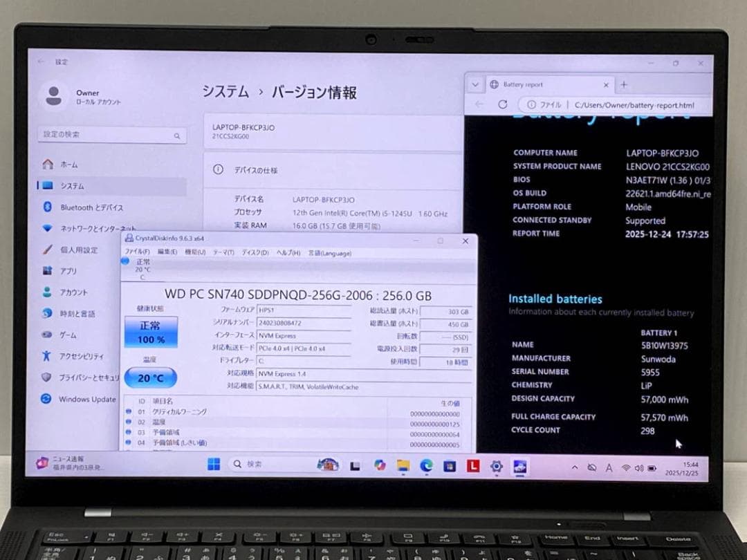Expand hidden icons in the system tray

point(575,468)
